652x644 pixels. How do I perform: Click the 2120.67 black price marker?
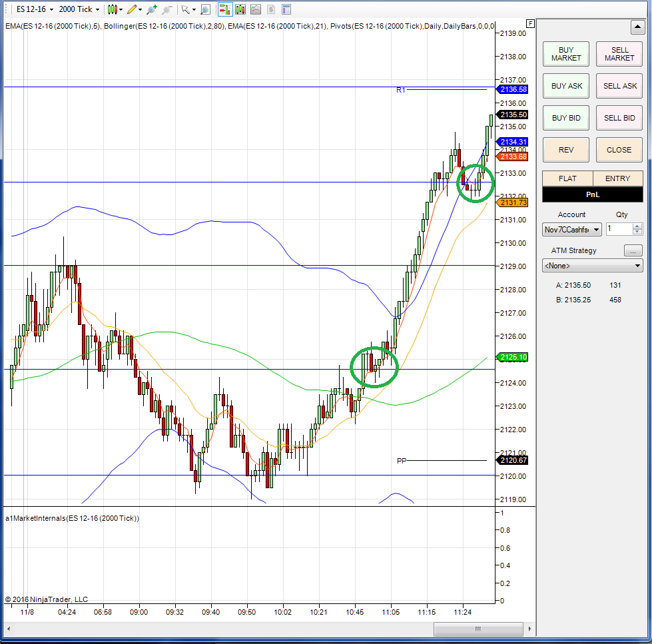click(x=513, y=460)
